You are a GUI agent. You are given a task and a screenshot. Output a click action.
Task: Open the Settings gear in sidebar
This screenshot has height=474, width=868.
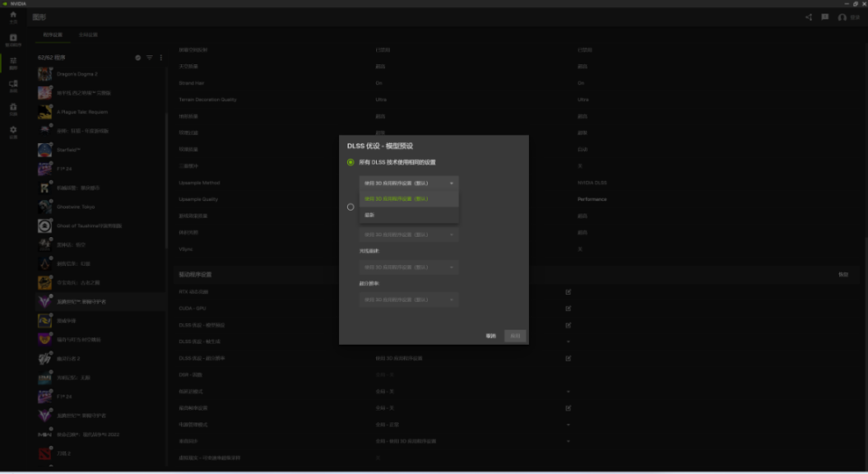pos(14,132)
